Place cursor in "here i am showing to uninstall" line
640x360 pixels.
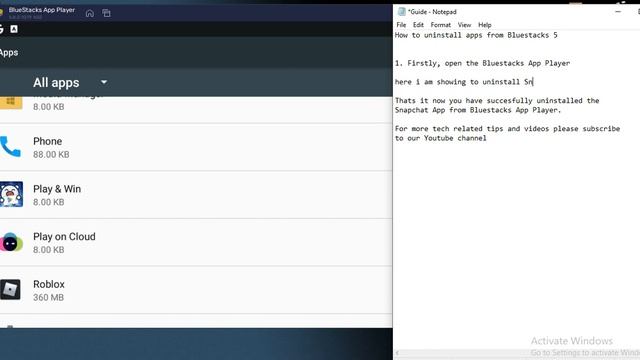[464, 82]
